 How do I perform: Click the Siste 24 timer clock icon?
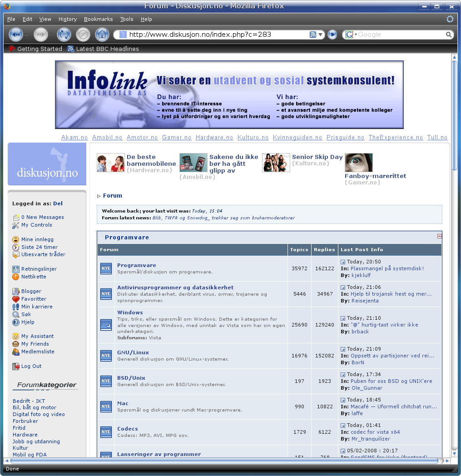[x=16, y=247]
